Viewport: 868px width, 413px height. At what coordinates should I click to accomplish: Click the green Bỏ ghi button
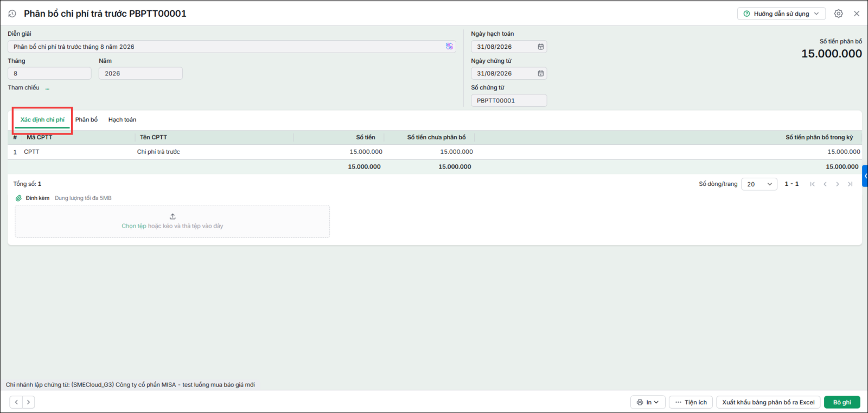click(842, 402)
